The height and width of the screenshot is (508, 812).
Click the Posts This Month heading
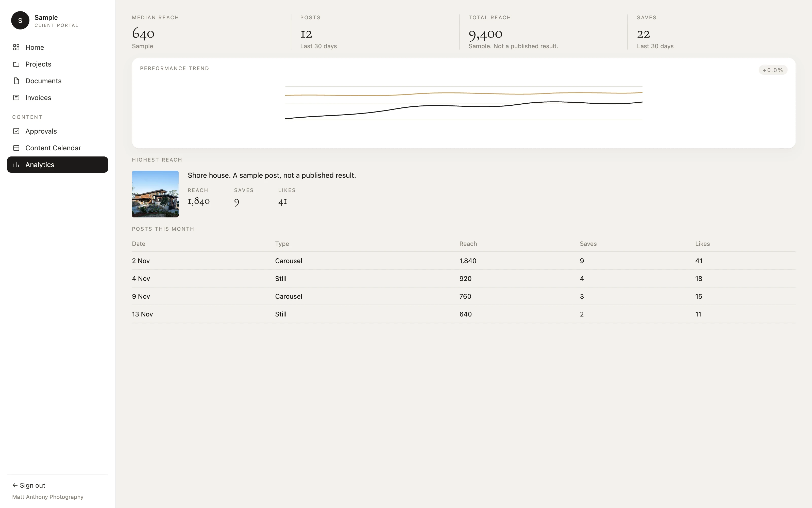[163, 229]
